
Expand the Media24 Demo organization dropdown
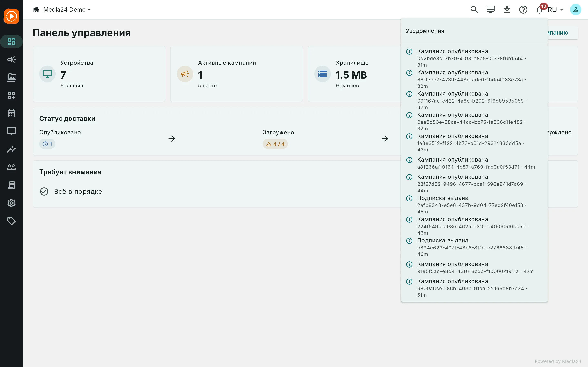[x=62, y=10]
